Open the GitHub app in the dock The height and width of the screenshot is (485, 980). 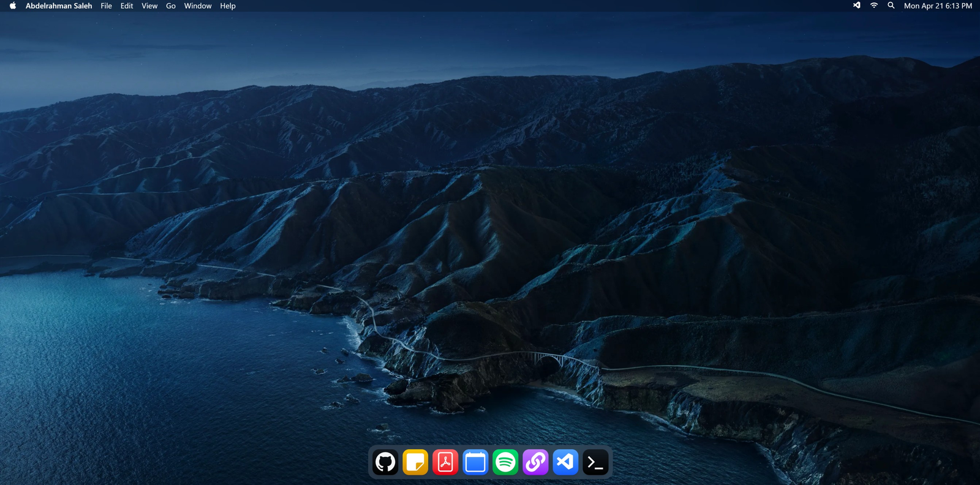[x=385, y=462]
